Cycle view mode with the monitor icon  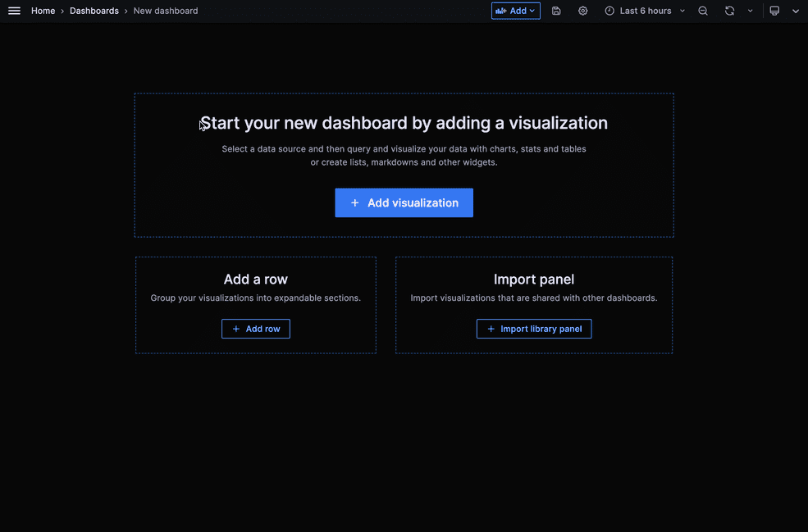(774, 11)
